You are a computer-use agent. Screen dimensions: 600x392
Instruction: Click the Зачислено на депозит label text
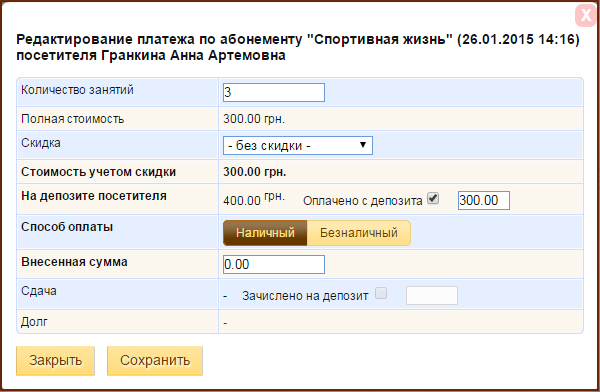pyautogui.click(x=305, y=296)
